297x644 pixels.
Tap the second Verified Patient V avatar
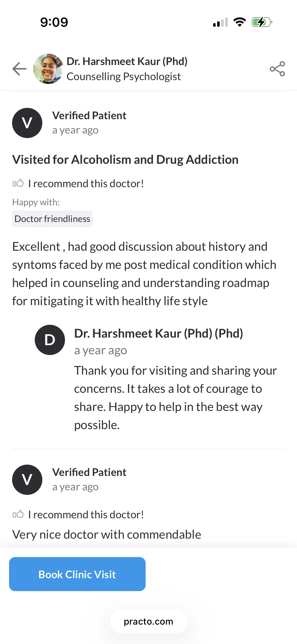coord(27,480)
